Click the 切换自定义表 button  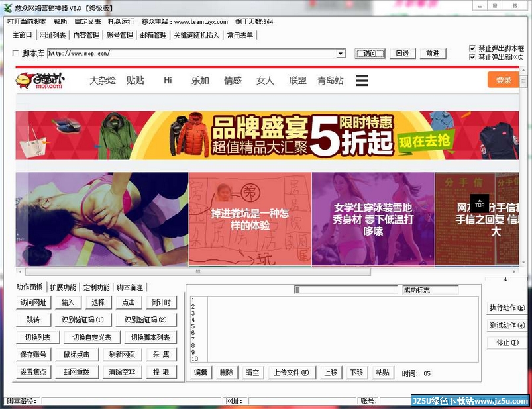(92, 337)
